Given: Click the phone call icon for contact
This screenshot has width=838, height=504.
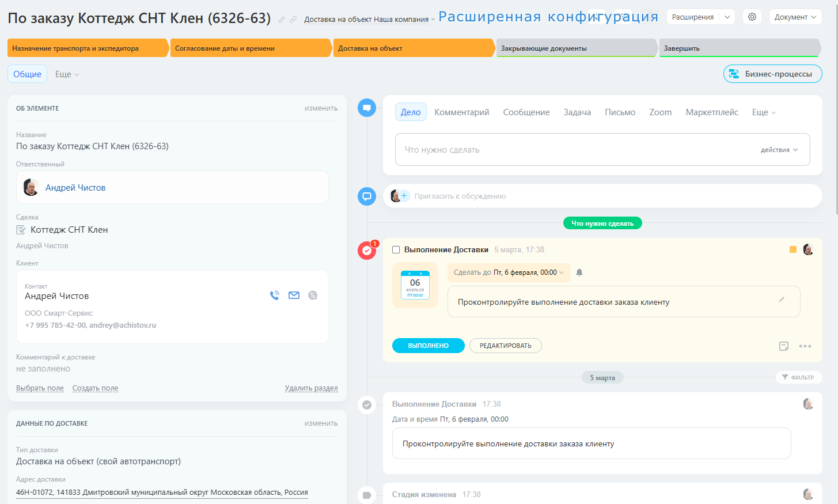Looking at the screenshot, I should (275, 295).
